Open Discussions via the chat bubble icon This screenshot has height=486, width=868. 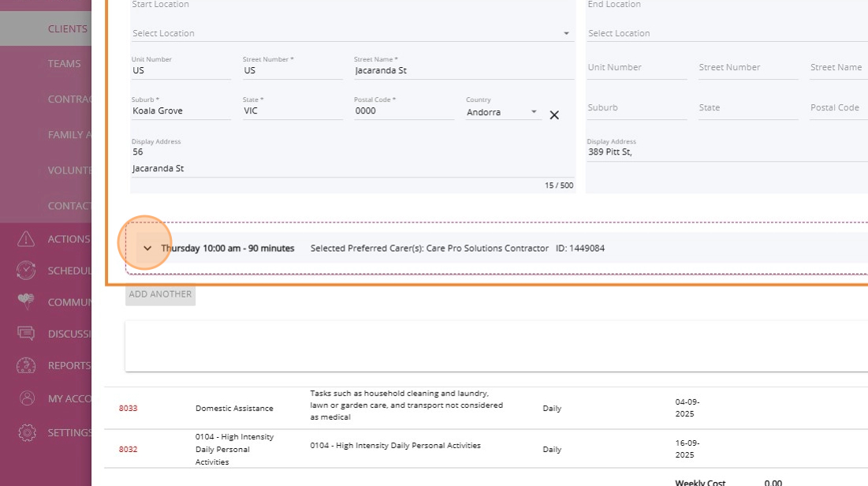(x=26, y=334)
